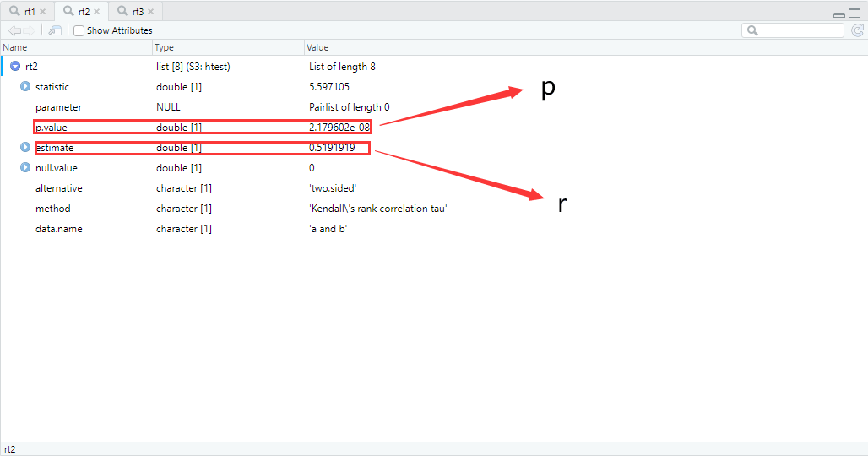Viewport: 868px width, 456px height.
Task: Expand the estimate entry
Action: click(25, 148)
